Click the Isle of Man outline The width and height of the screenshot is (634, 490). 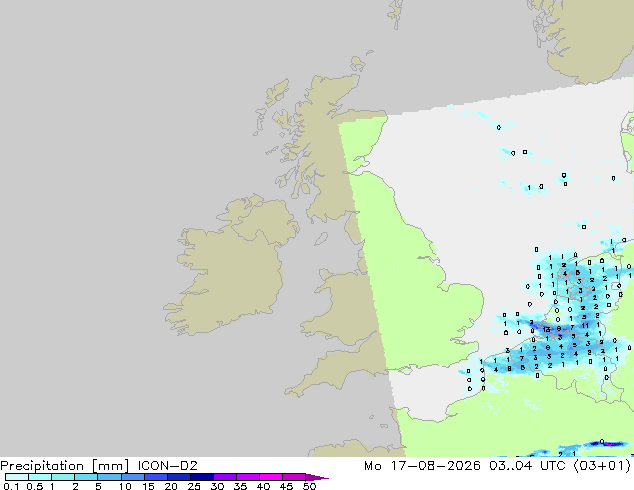321,239
